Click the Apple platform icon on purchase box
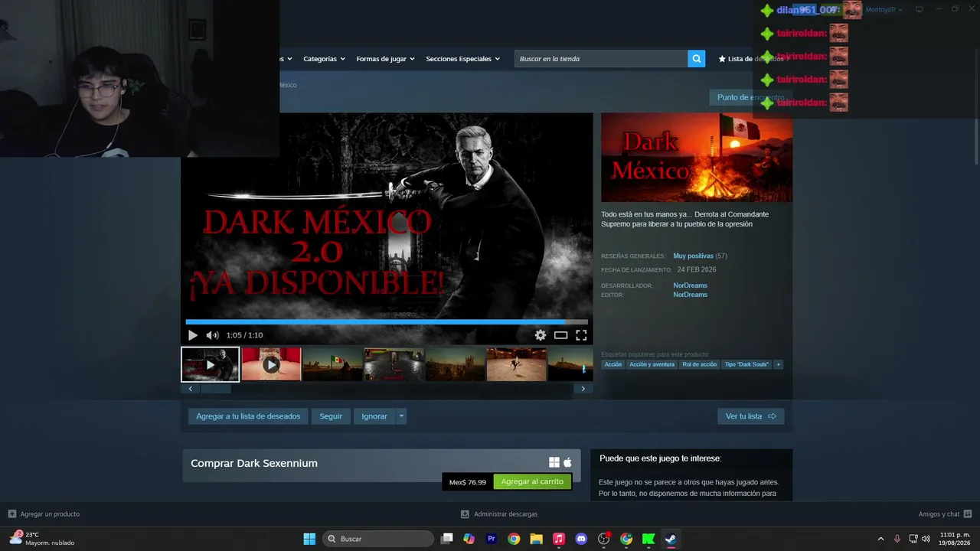The image size is (980, 551). 568,462
